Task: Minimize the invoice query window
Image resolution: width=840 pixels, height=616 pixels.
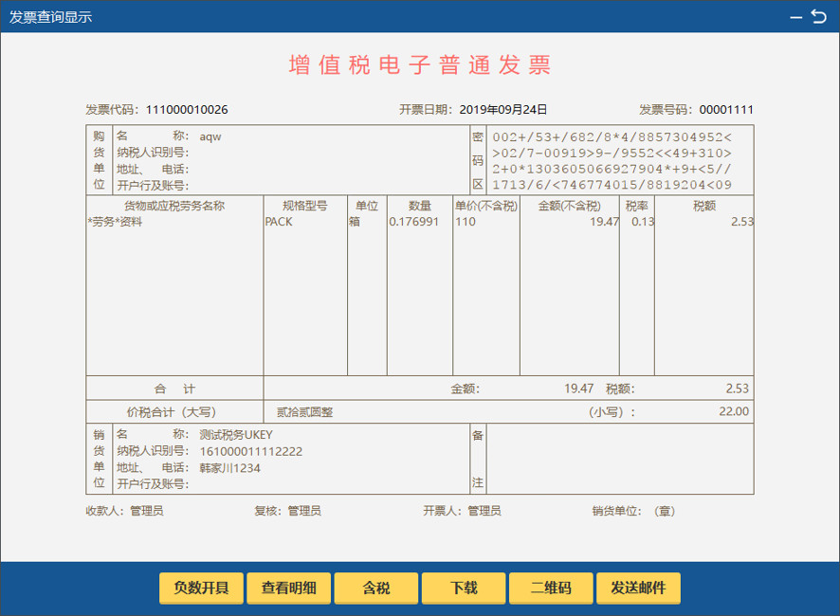Action: coord(796,18)
